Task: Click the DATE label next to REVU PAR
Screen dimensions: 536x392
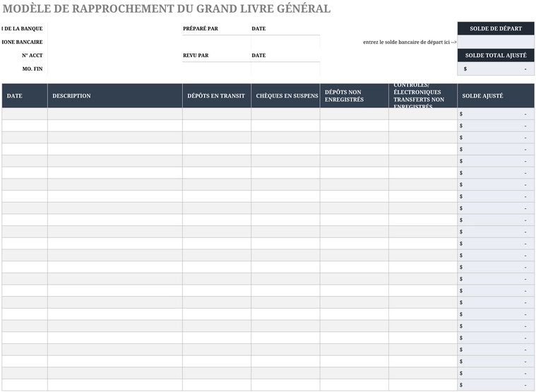Action: tap(258, 55)
